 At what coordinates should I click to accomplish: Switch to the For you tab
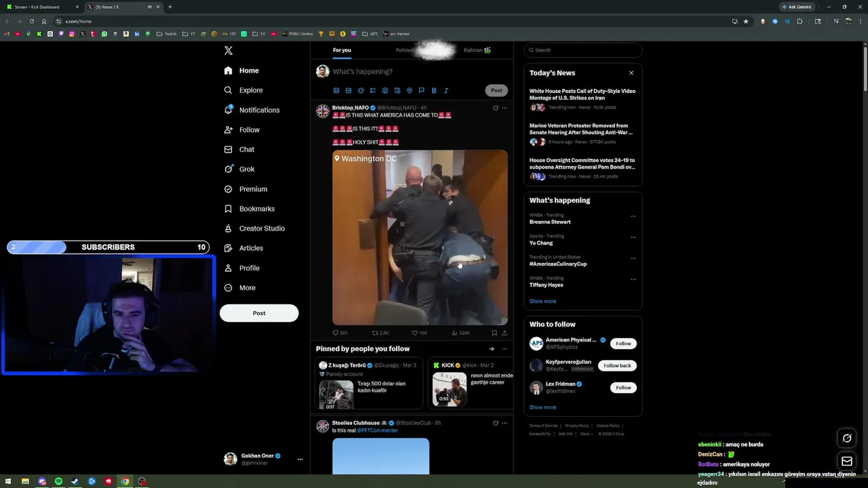(x=342, y=50)
